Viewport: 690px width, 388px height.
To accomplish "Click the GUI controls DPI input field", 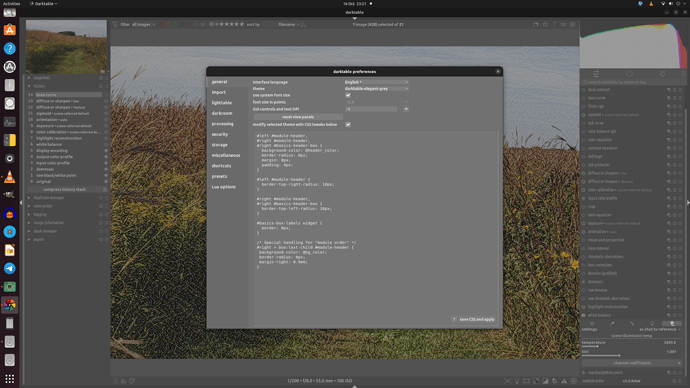I will click(371, 109).
